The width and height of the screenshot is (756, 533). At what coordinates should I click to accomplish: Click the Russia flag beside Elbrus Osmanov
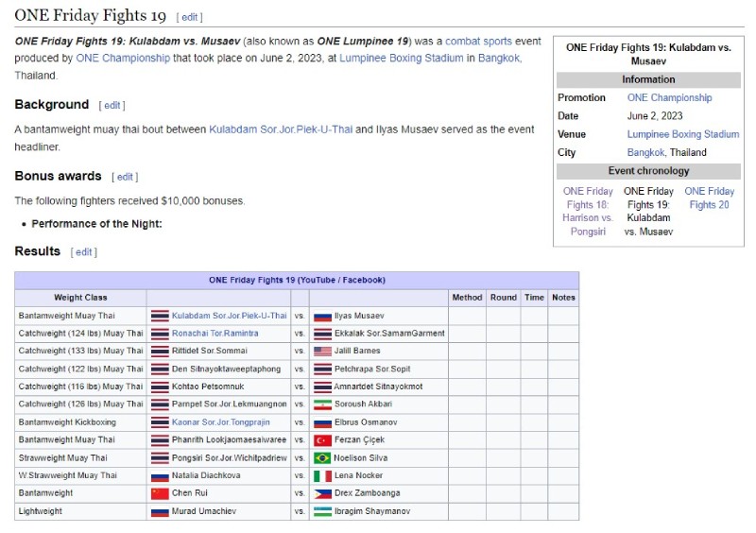[x=322, y=422]
